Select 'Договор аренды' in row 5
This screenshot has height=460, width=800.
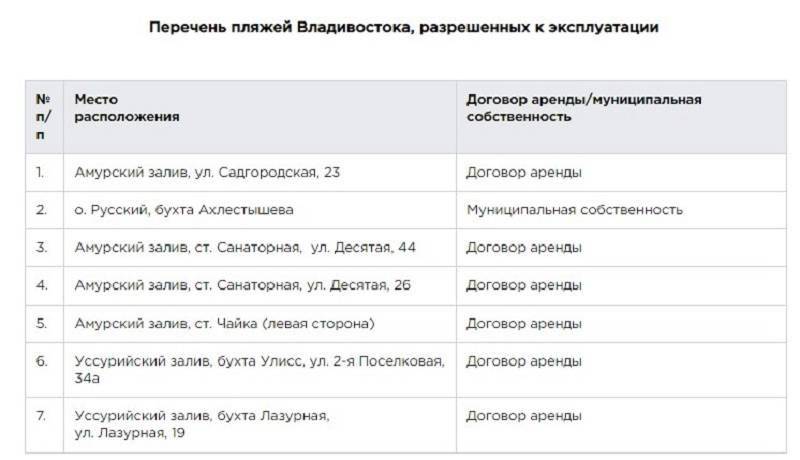[524, 323]
